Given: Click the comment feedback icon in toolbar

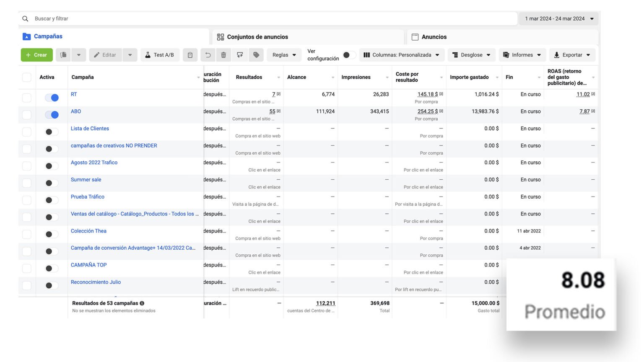Looking at the screenshot, I should tap(240, 55).
